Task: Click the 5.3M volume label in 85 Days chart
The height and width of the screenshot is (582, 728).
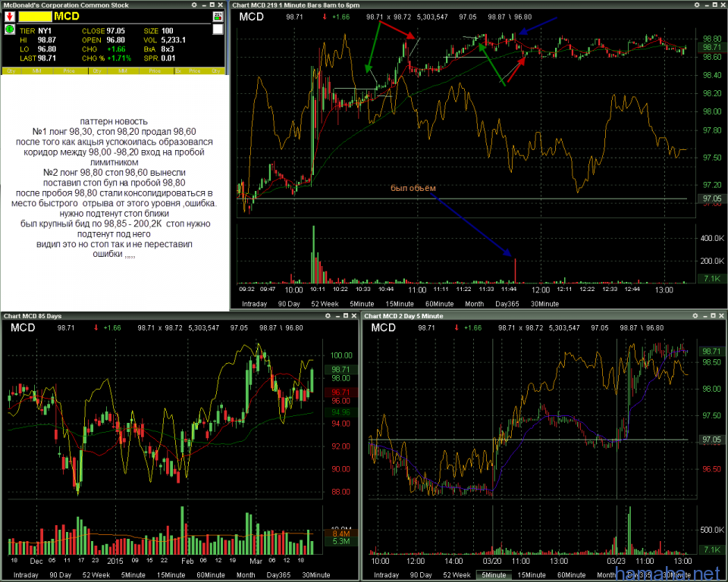Action: [340, 541]
